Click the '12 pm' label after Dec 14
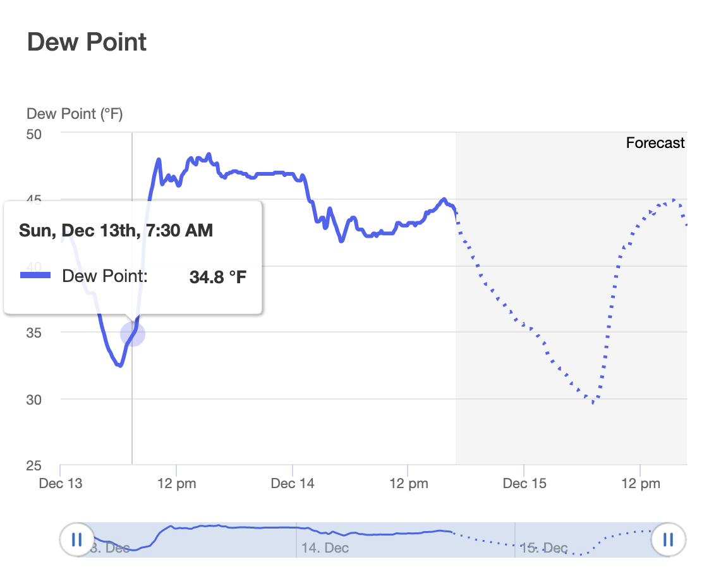Screen dimensions: 709x588 [x=408, y=484]
